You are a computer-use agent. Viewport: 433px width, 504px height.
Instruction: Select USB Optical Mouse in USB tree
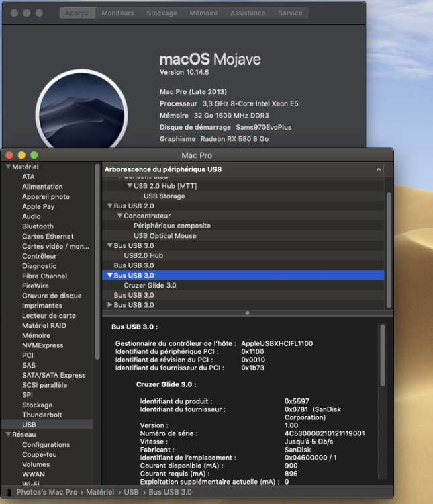[243, 236]
